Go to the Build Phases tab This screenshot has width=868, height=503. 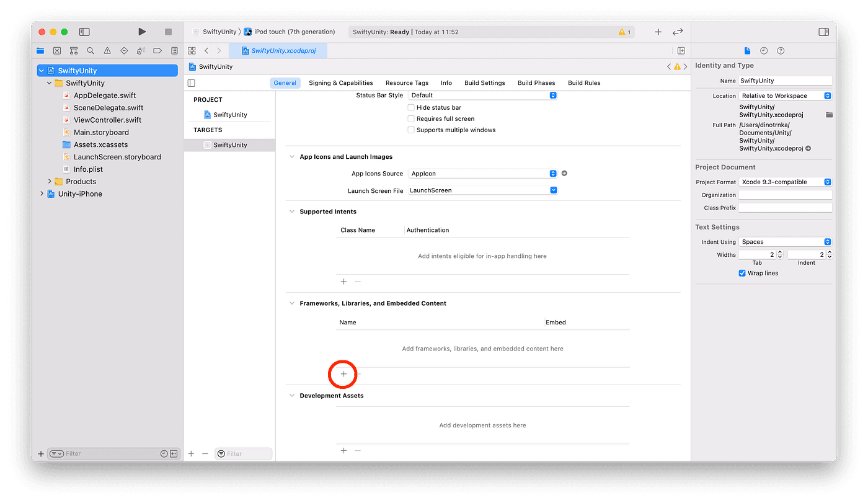[536, 83]
